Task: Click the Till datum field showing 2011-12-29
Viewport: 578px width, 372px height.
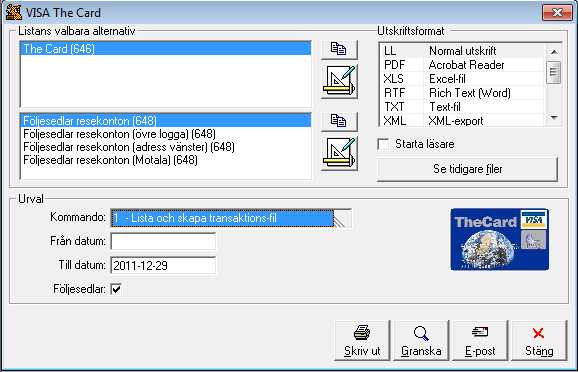Action: [x=163, y=265]
